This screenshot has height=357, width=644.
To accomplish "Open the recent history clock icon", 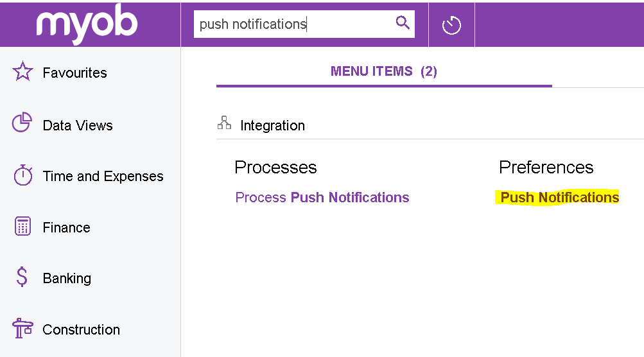I will coord(451,26).
